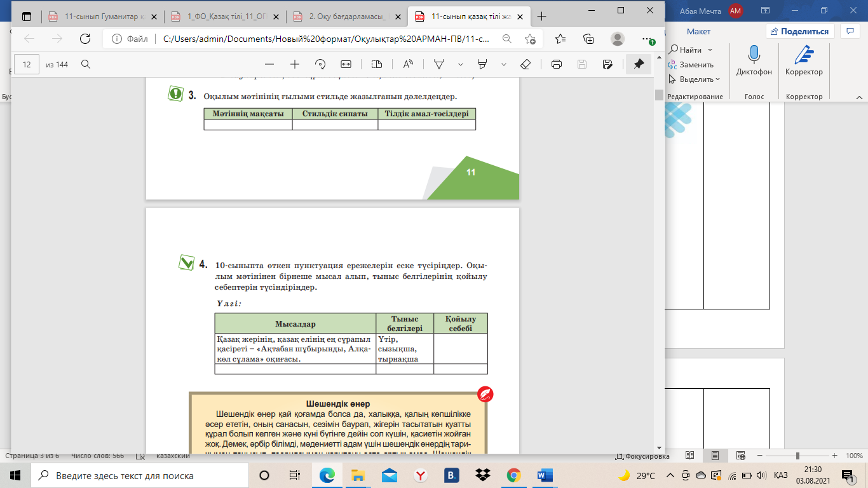The width and height of the screenshot is (868, 488).
Task: Open the Выделить dropdown in Word
Action: [696, 79]
